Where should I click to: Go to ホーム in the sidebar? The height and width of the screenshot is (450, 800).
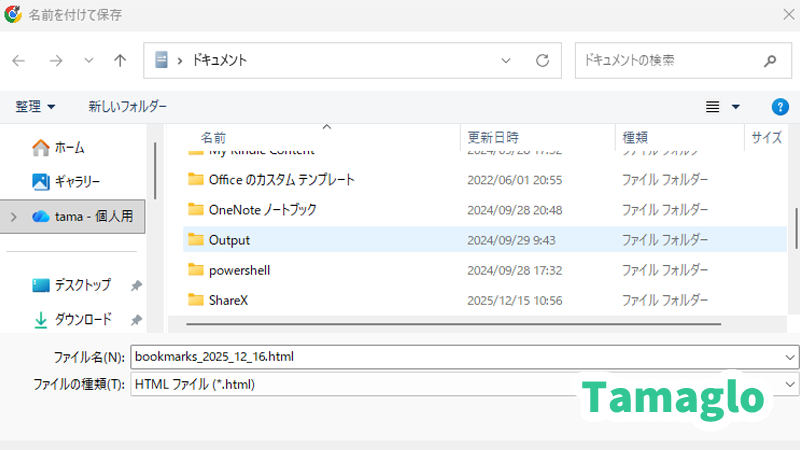pyautogui.click(x=70, y=147)
